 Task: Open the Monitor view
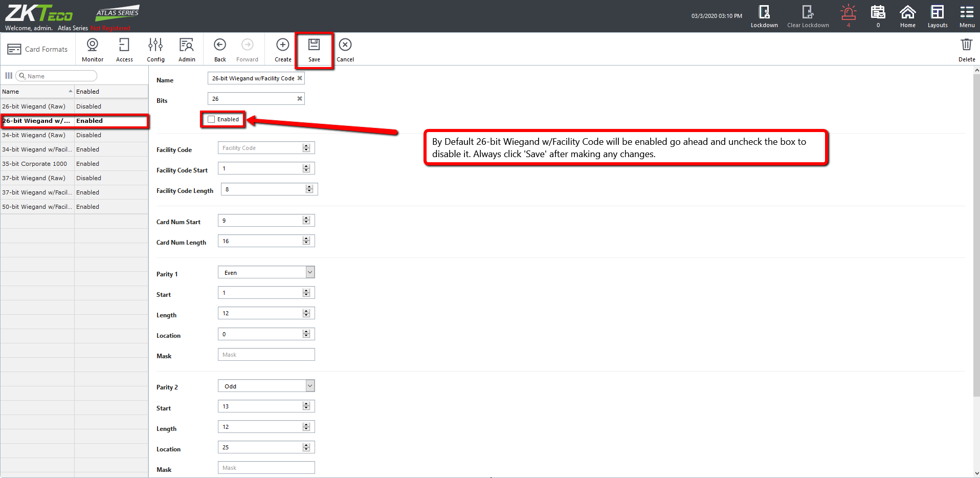coord(93,50)
